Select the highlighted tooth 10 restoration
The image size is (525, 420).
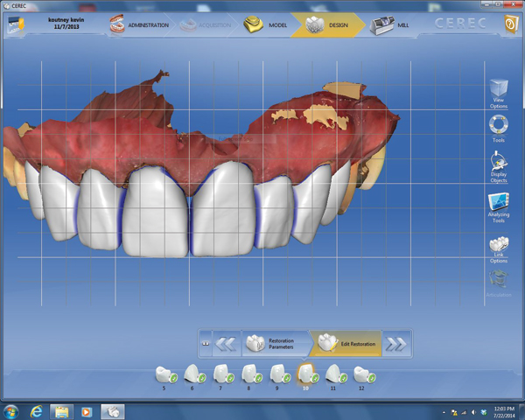click(306, 374)
